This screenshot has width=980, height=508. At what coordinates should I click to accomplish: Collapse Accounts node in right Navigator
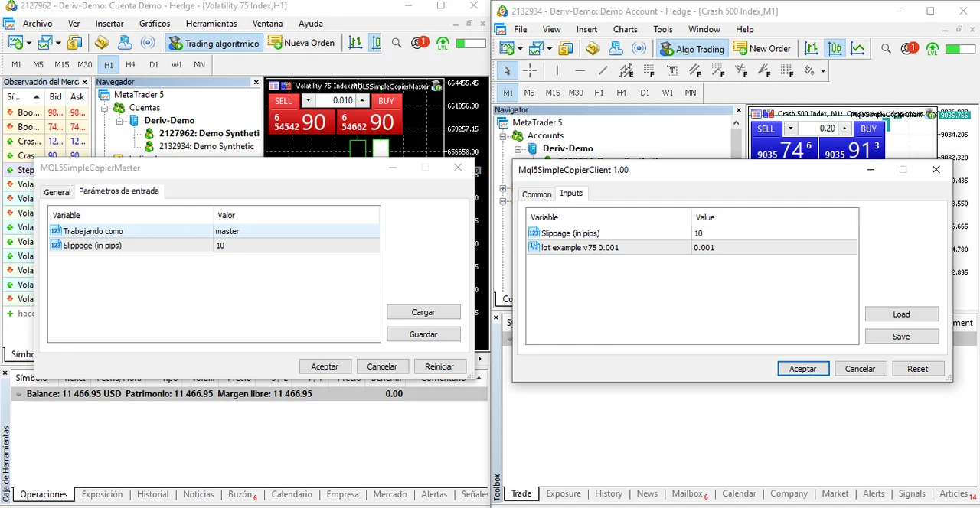coord(505,135)
